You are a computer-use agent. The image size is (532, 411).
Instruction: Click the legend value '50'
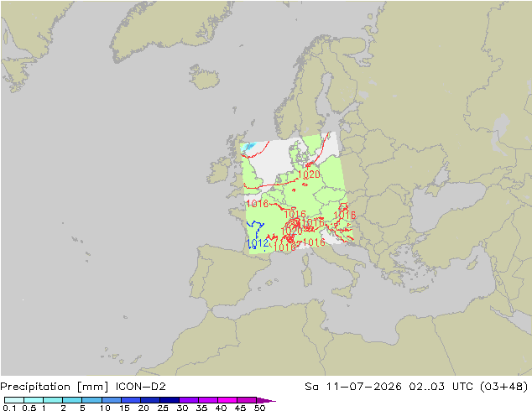tap(259, 408)
